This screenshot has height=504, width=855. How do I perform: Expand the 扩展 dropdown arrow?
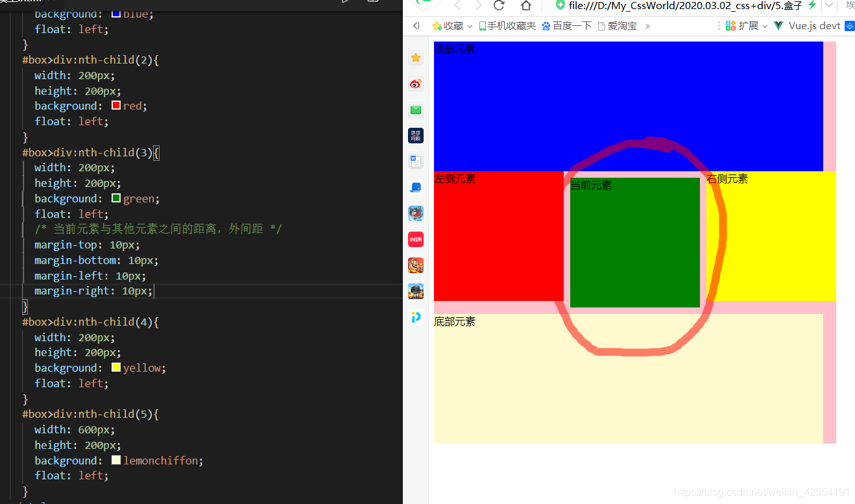click(765, 27)
